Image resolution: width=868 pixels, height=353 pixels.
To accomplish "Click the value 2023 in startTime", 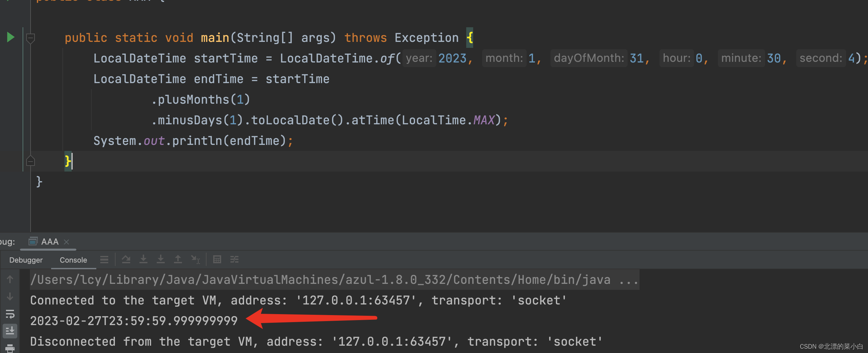I will [452, 58].
